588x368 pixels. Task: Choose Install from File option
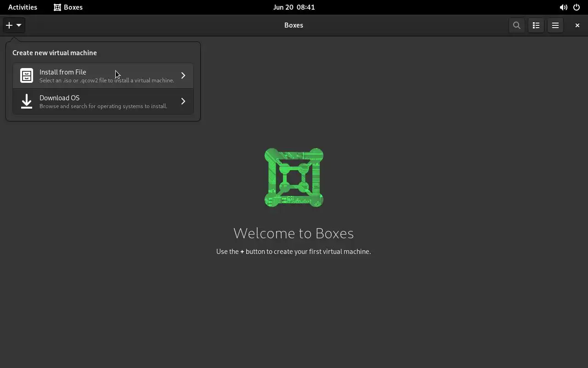103,75
